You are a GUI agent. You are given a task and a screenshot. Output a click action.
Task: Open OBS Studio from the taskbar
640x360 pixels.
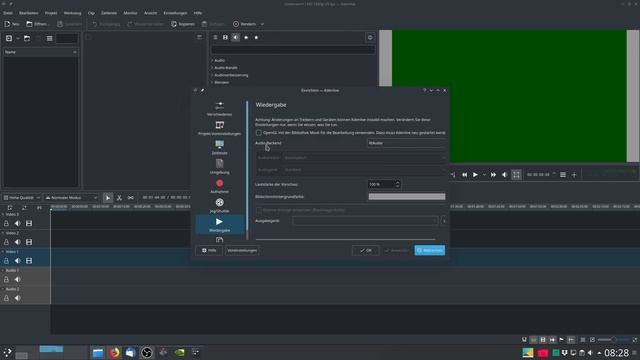[x=147, y=353]
